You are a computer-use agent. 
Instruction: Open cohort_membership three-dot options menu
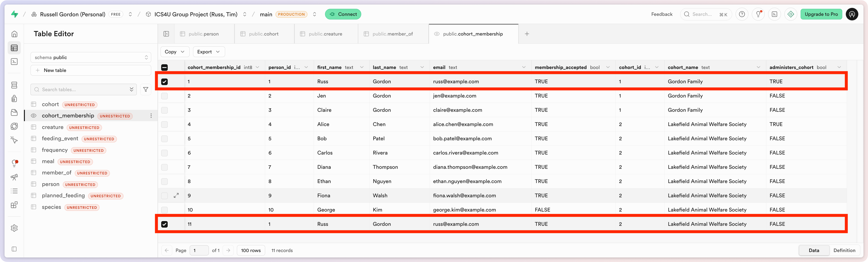click(x=151, y=116)
